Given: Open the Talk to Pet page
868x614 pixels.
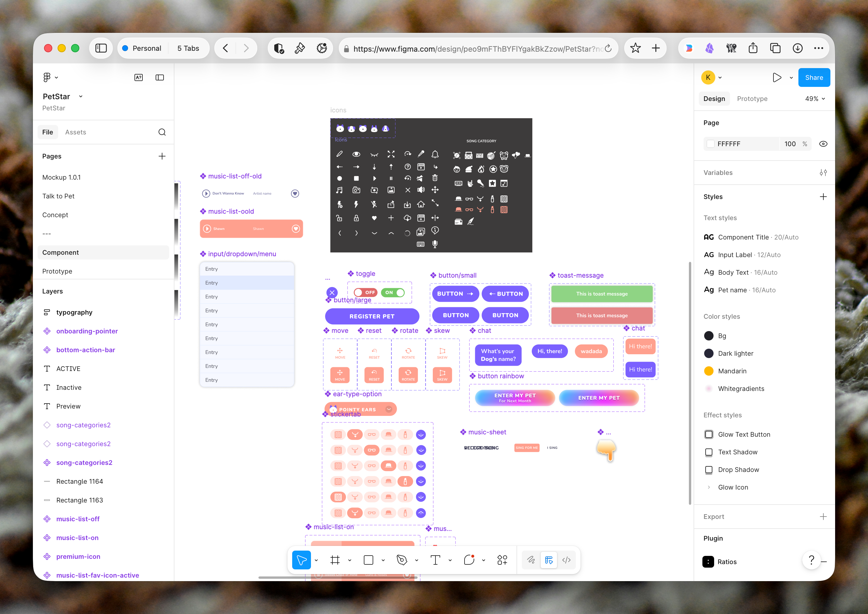Looking at the screenshot, I should (x=103, y=196).
